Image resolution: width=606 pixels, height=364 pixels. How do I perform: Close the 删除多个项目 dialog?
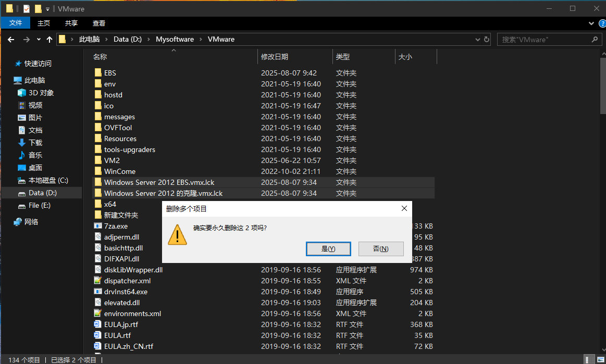[404, 209]
